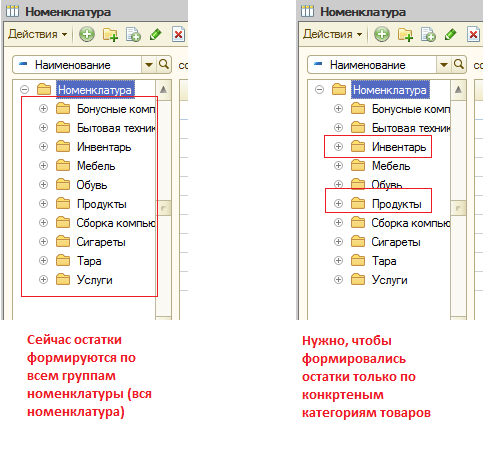Expand the Бонусные folder in left tree
The width and height of the screenshot is (500, 460).
43,109
